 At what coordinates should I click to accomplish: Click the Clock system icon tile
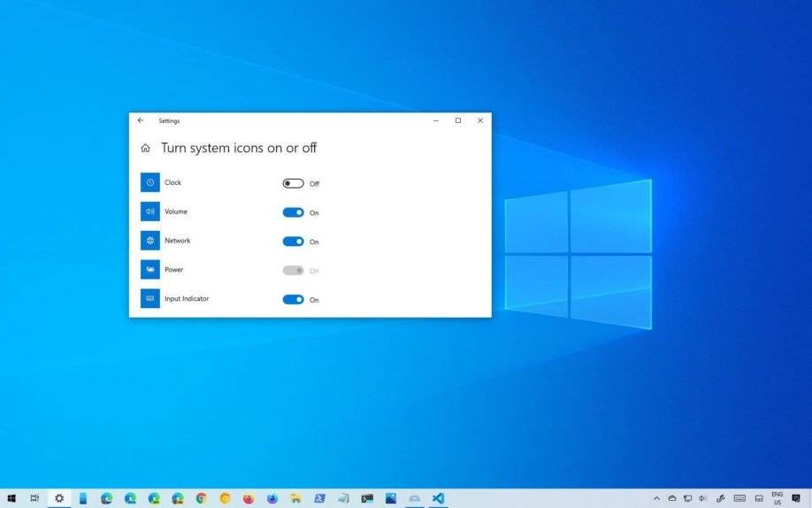pos(150,182)
